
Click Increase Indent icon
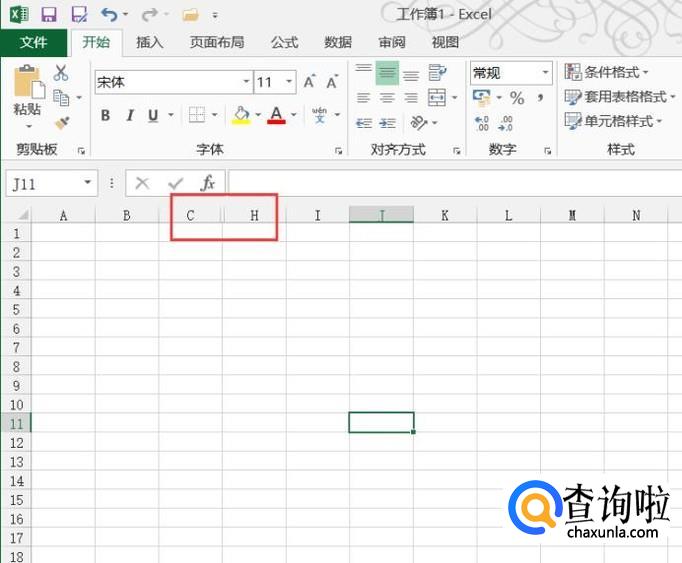click(x=387, y=124)
